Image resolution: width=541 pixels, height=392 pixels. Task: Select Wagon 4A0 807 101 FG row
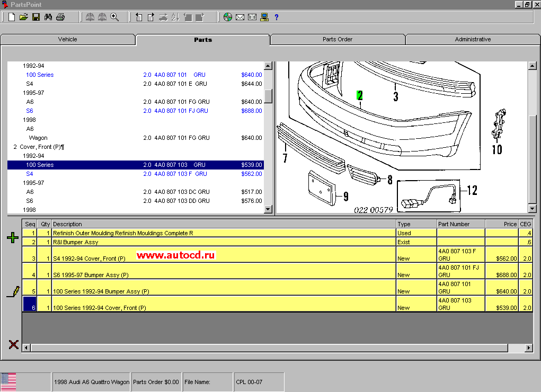pyautogui.click(x=135, y=138)
